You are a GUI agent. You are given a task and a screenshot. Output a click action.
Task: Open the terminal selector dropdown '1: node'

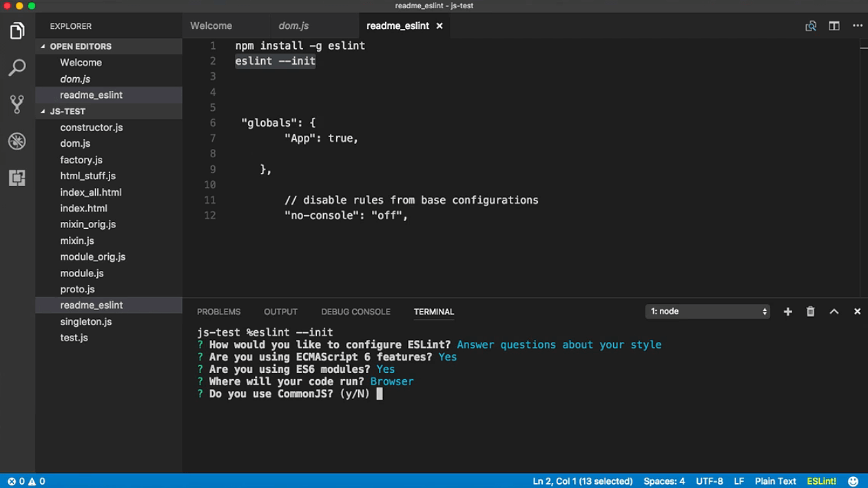(x=707, y=312)
